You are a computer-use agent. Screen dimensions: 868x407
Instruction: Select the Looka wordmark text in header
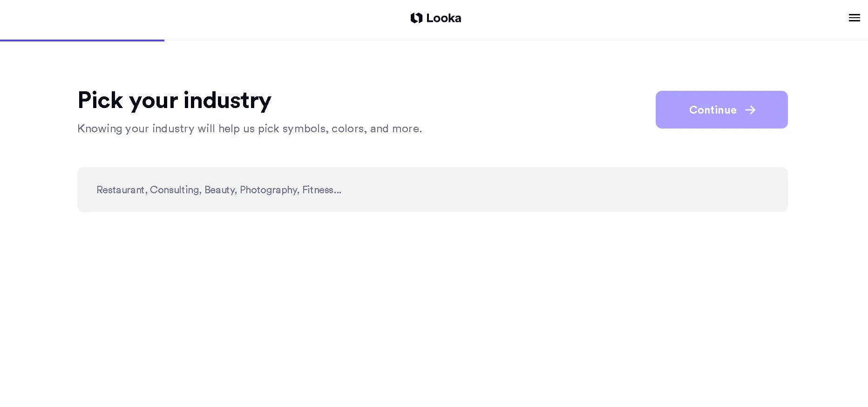(x=444, y=18)
